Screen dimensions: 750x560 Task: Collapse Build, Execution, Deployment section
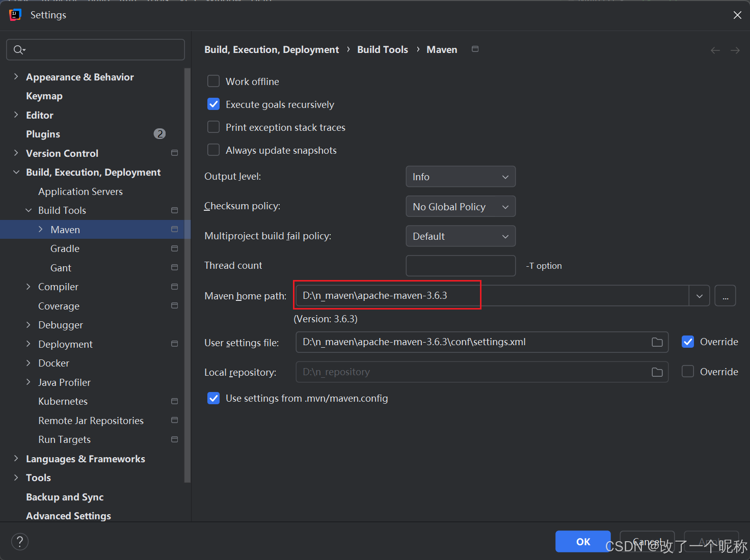[16, 172]
